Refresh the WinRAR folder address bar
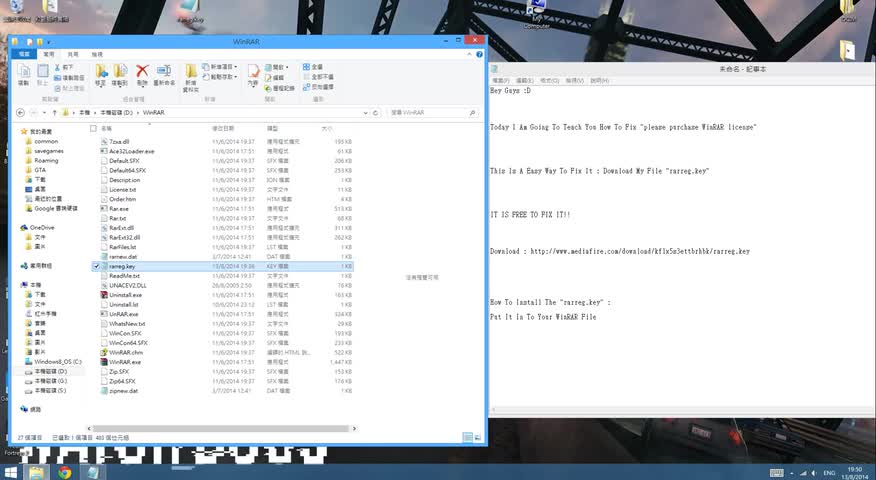This screenshot has width=876, height=480. click(375, 112)
